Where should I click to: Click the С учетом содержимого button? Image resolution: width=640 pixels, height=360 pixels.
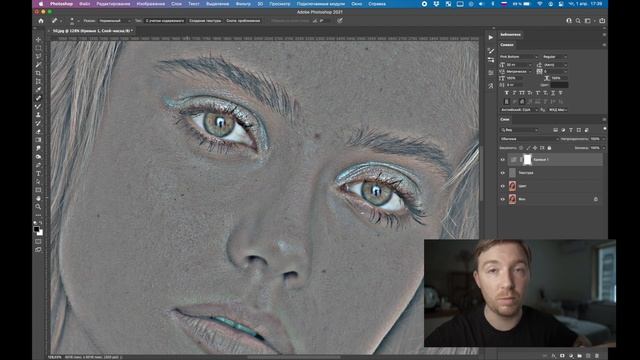[164, 20]
